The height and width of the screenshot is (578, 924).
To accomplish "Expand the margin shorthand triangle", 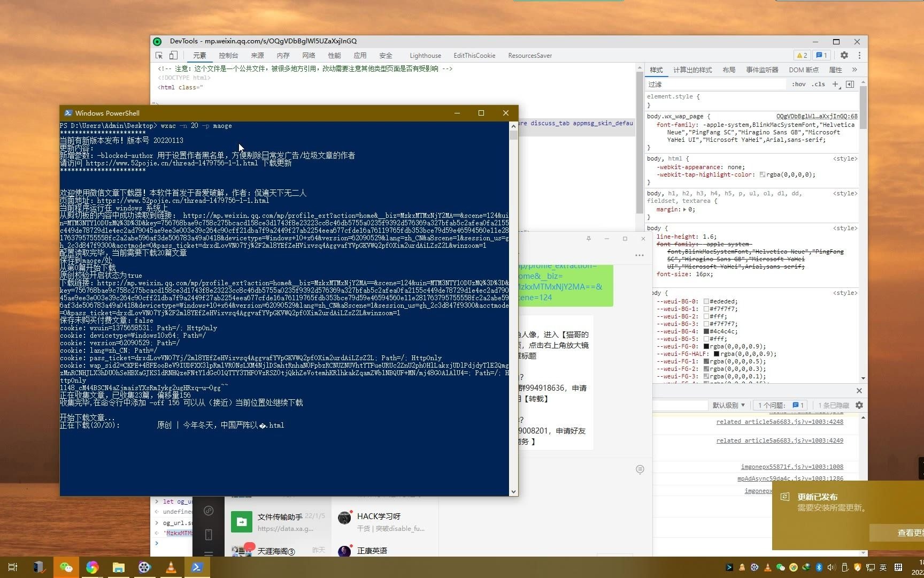I will (684, 209).
